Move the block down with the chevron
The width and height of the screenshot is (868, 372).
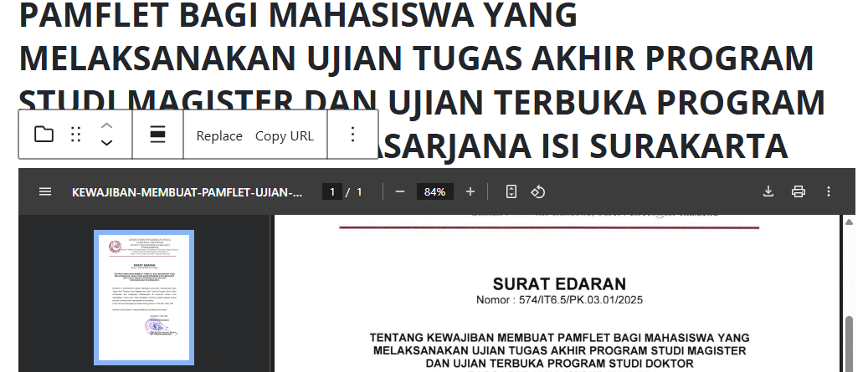pyautogui.click(x=106, y=143)
